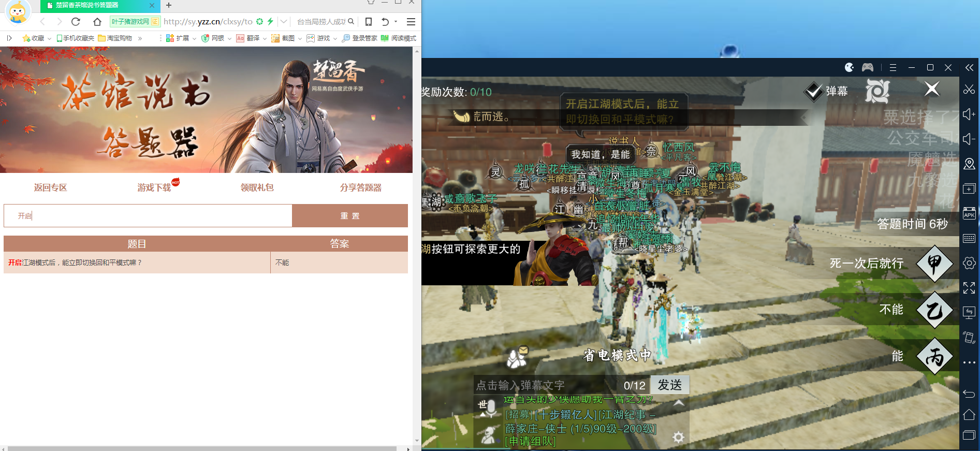Open emulator settings gear icon
The image size is (980, 451).
(969, 263)
